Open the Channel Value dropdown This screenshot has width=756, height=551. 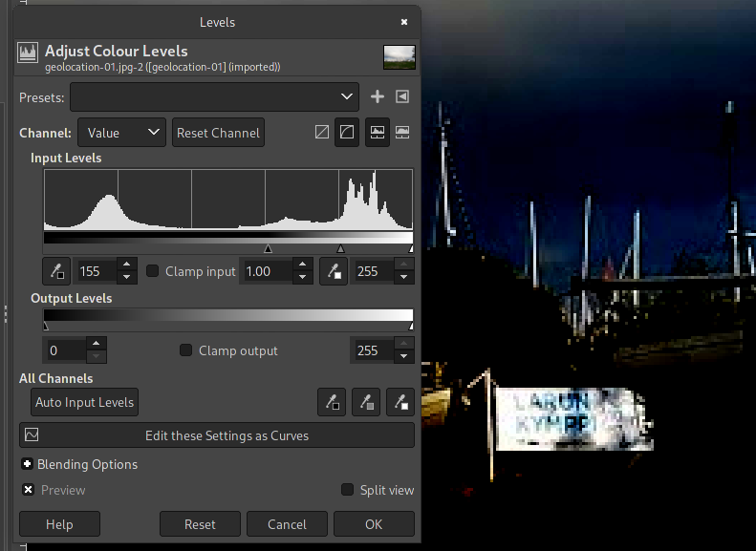pyautogui.click(x=121, y=133)
